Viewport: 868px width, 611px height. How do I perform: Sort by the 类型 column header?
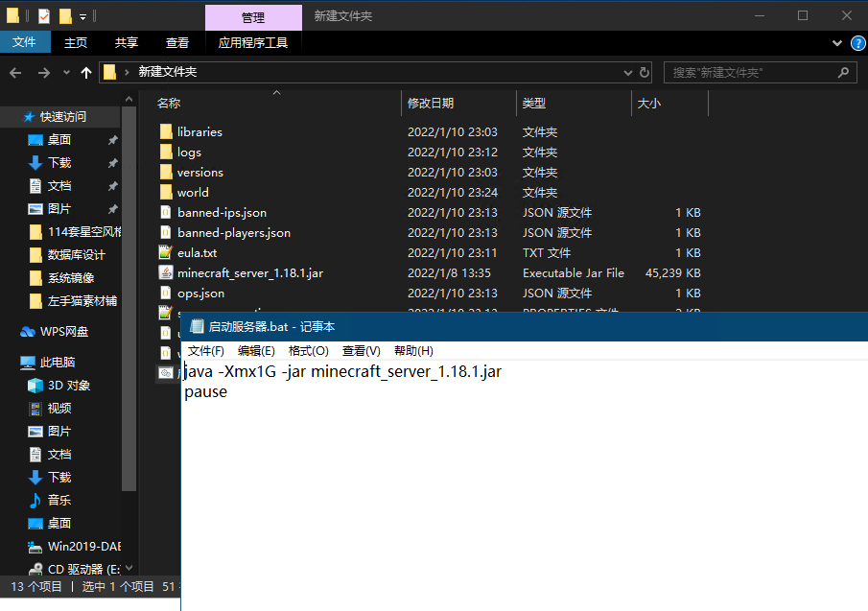[x=534, y=103]
